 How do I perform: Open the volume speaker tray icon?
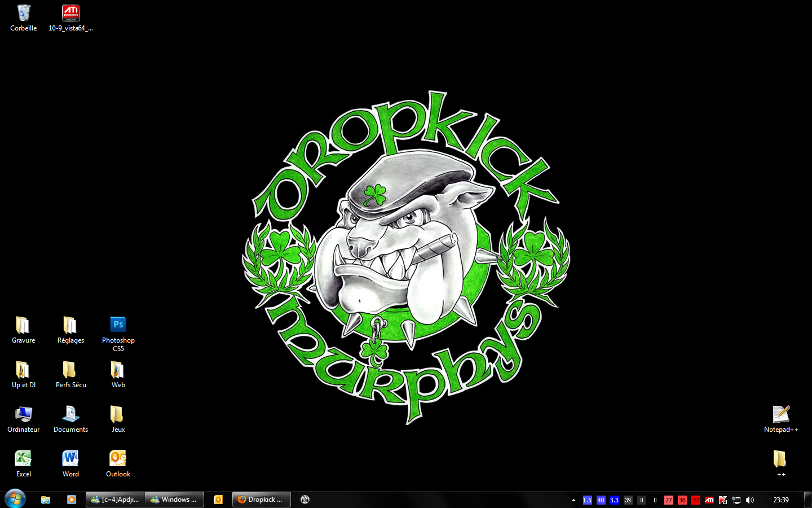coord(749,500)
